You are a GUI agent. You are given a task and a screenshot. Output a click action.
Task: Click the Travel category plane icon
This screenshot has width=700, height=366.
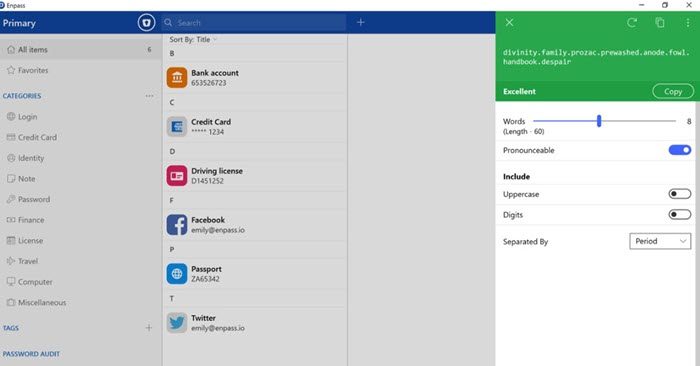11,261
